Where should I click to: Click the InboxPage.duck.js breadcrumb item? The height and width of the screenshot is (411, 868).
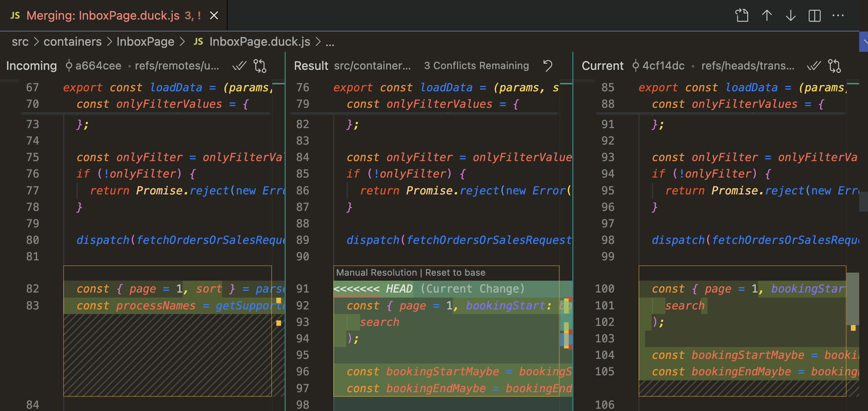pos(259,41)
